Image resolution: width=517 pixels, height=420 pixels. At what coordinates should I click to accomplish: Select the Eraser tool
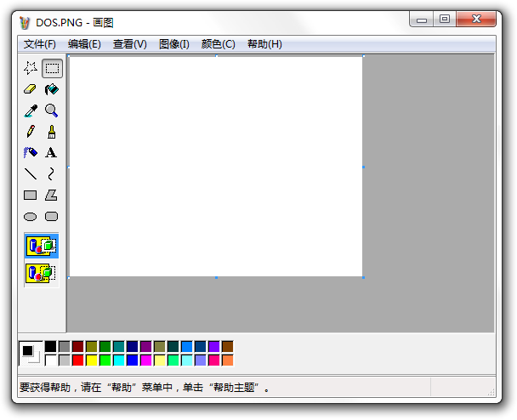pos(31,89)
